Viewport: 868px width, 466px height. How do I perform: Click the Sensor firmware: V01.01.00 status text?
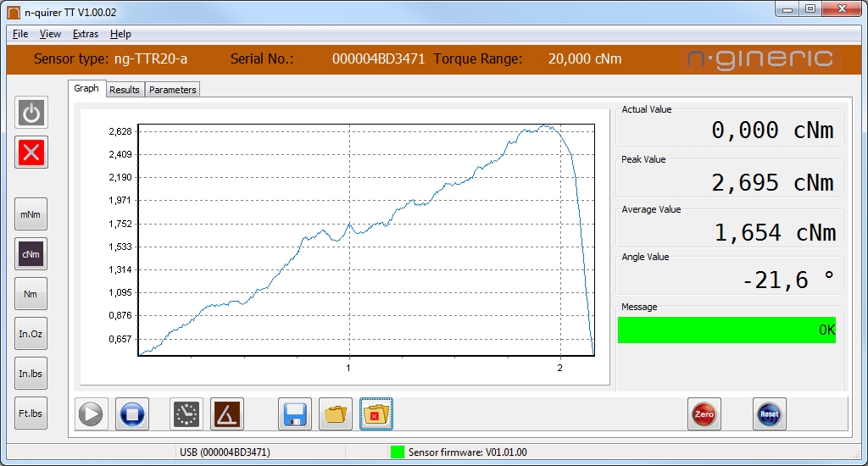468,452
